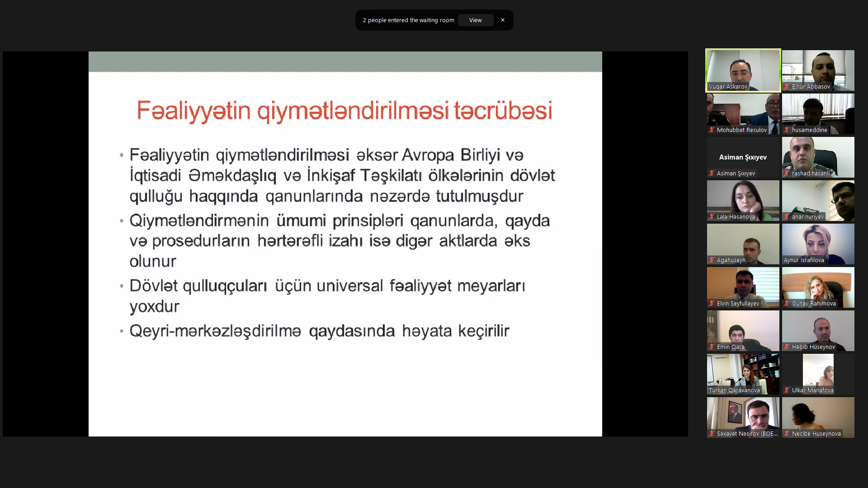Select Ulkar Manafova's video thumbnail
The width and height of the screenshot is (868, 488).
click(x=818, y=374)
